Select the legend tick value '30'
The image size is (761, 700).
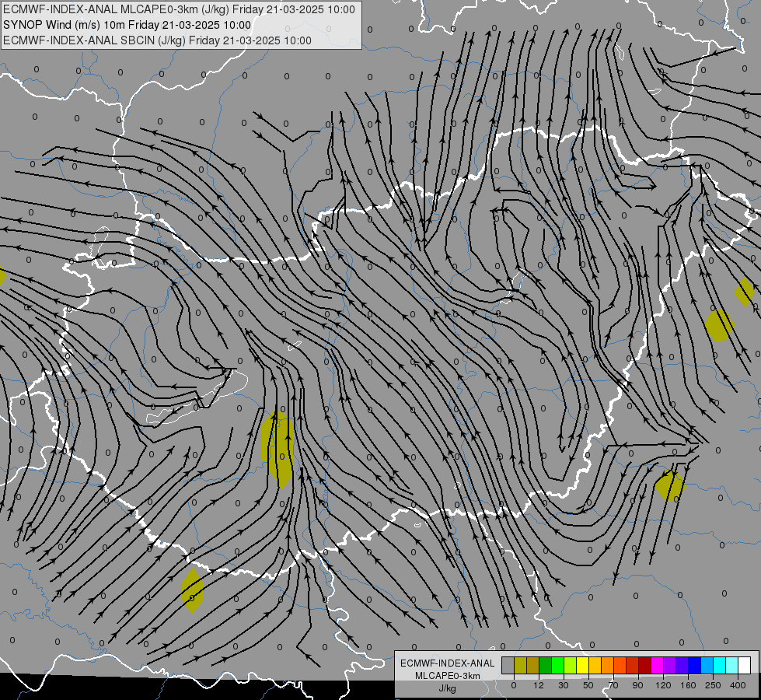(564, 685)
